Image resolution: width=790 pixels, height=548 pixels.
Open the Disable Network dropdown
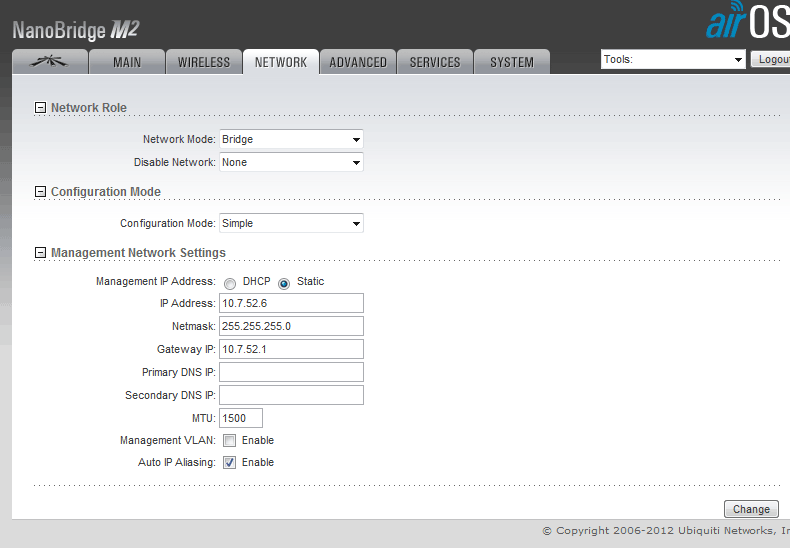click(x=291, y=163)
